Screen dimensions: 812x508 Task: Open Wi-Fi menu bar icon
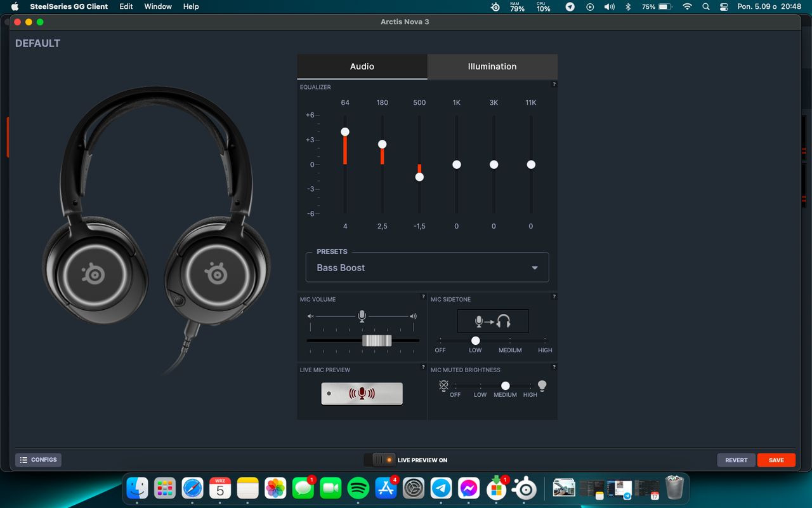click(x=687, y=7)
